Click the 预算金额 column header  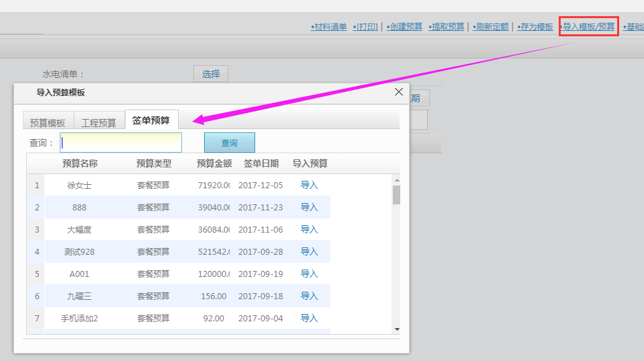click(x=214, y=163)
